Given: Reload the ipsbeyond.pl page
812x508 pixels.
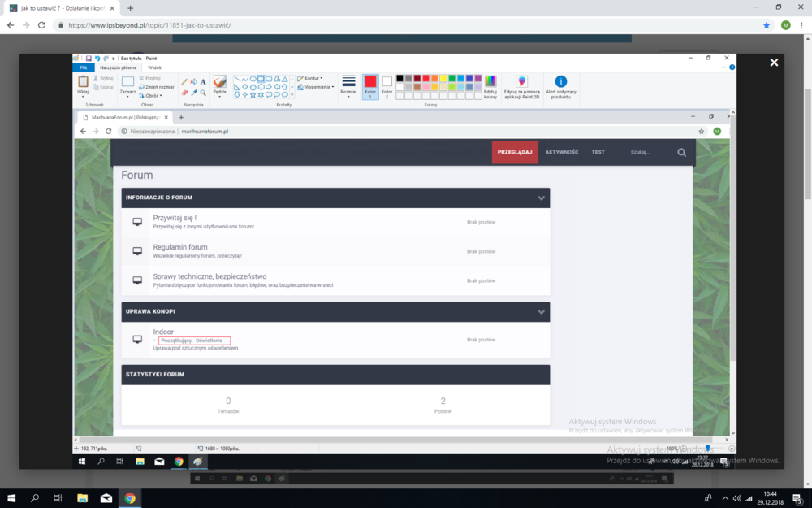Looking at the screenshot, I should pos(45,25).
